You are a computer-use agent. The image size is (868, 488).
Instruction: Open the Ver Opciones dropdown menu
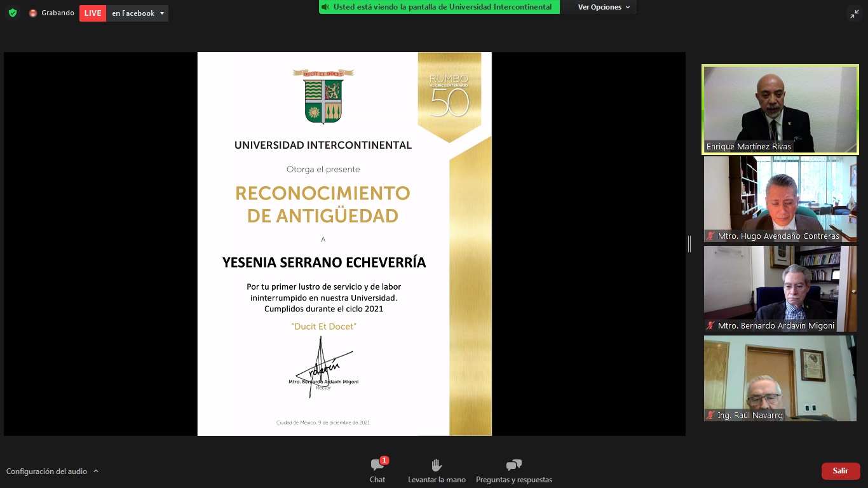tap(604, 7)
